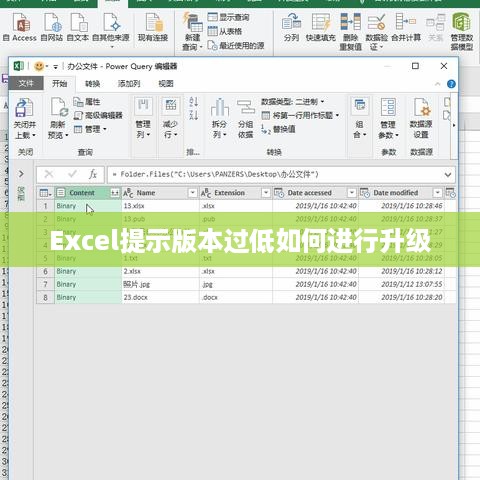Open 数据验证 data validation dropdown
This screenshot has height=480, width=480.
tap(377, 32)
